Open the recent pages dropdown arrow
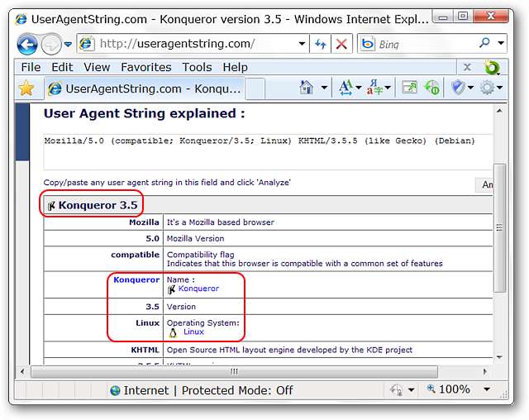The width and height of the screenshot is (529, 420). [x=67, y=45]
